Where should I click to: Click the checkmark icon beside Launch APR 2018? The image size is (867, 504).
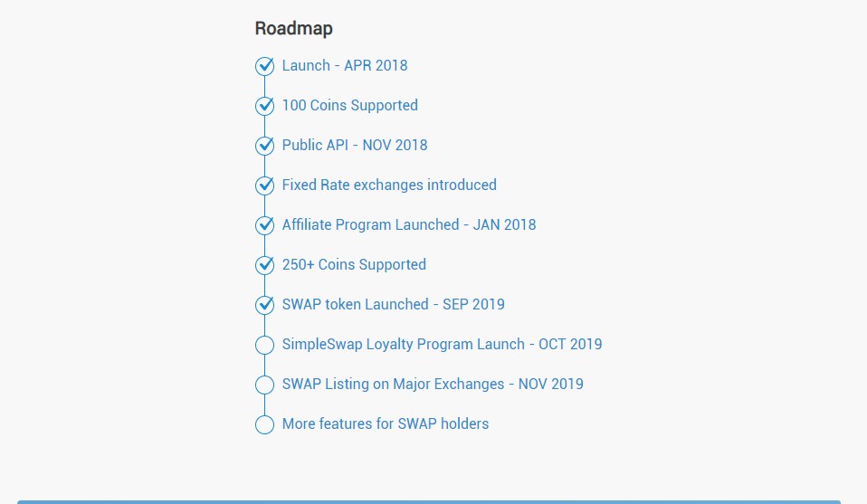pos(265,66)
